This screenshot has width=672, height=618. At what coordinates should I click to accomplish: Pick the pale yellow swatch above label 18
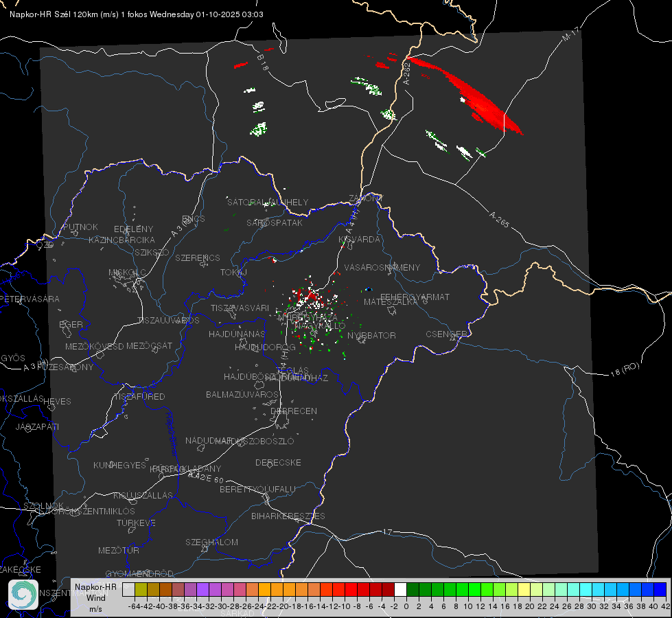(x=524, y=590)
